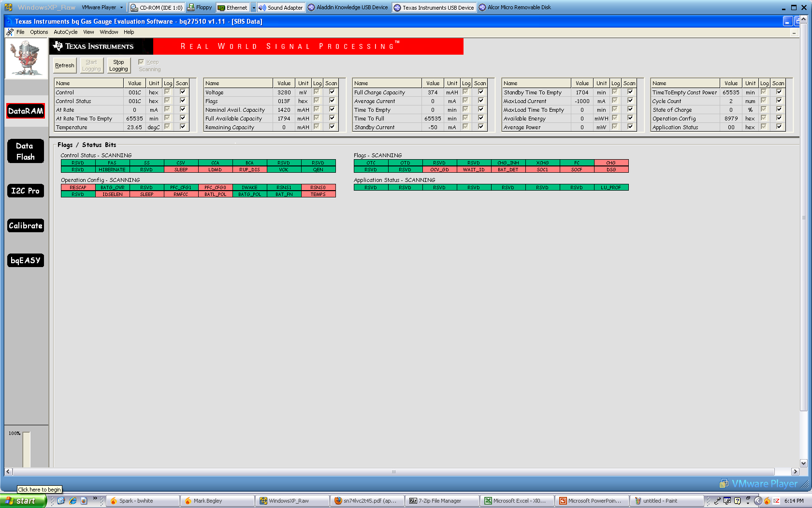Click the horizontal scrollbar track

click(393, 472)
